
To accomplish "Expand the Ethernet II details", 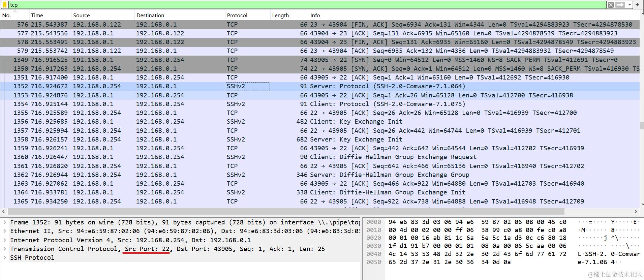I will (x=5, y=231).
